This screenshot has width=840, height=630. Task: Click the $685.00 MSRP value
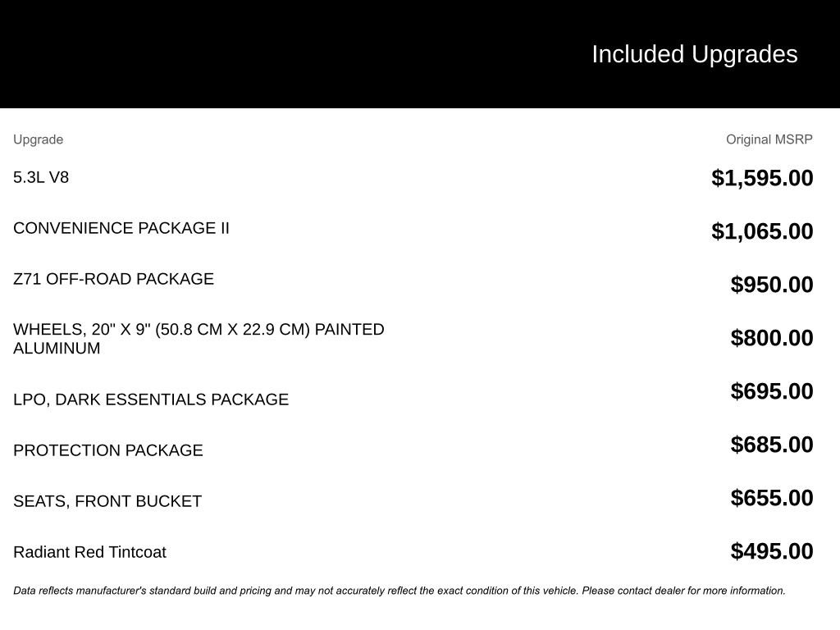coord(772,445)
